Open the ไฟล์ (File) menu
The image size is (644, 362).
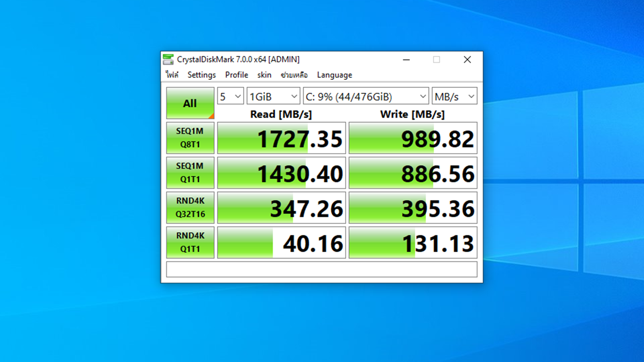172,75
